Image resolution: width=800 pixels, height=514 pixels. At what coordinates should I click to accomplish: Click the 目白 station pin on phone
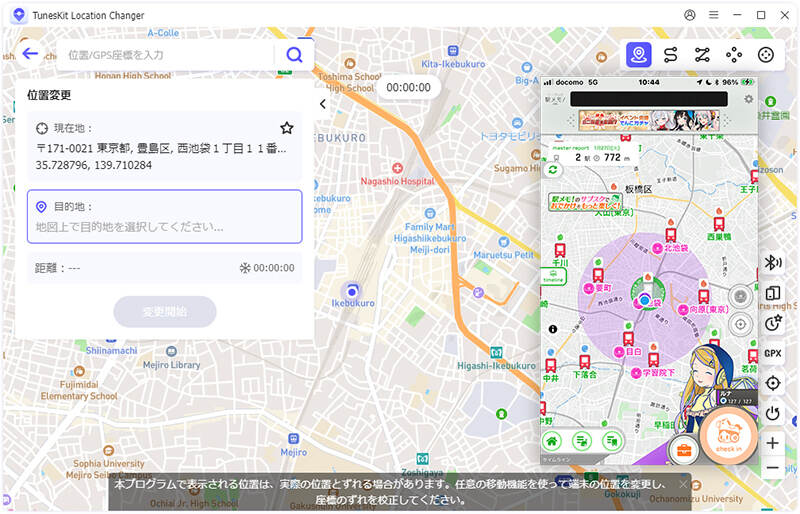[629, 338]
